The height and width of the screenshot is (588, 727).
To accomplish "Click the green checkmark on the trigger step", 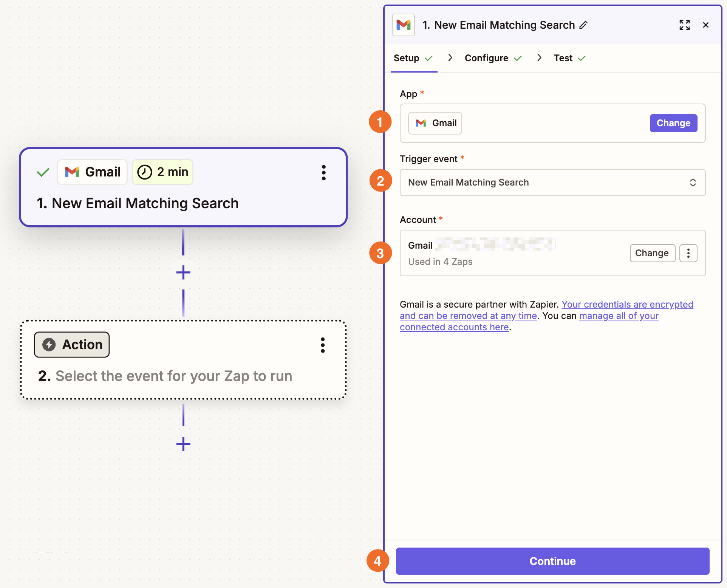I will (x=43, y=172).
